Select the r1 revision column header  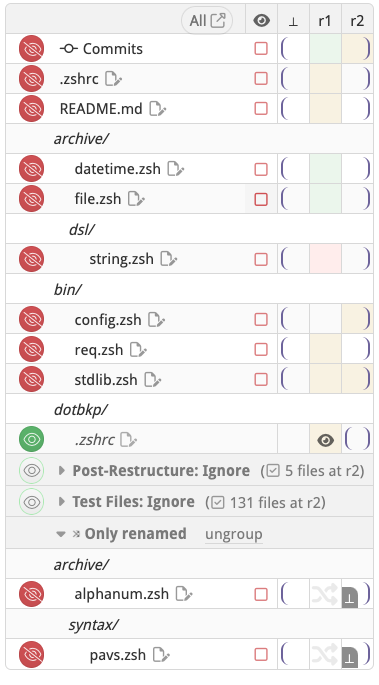click(x=325, y=21)
